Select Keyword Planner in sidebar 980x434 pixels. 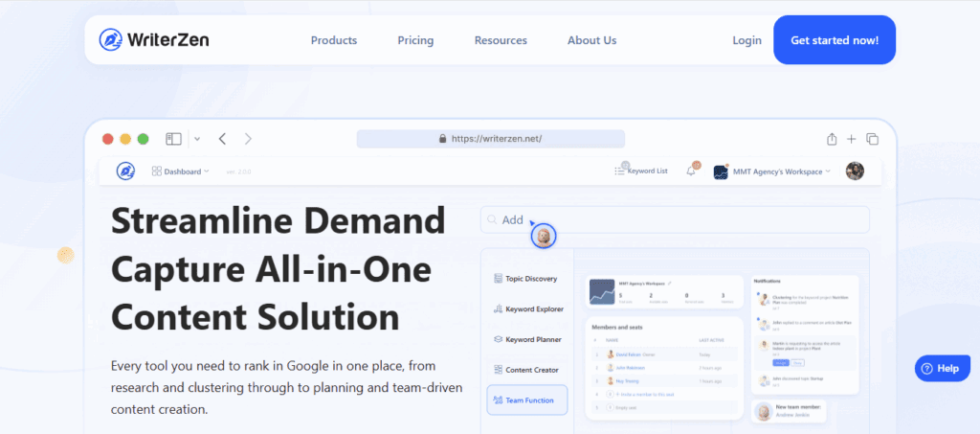click(527, 339)
